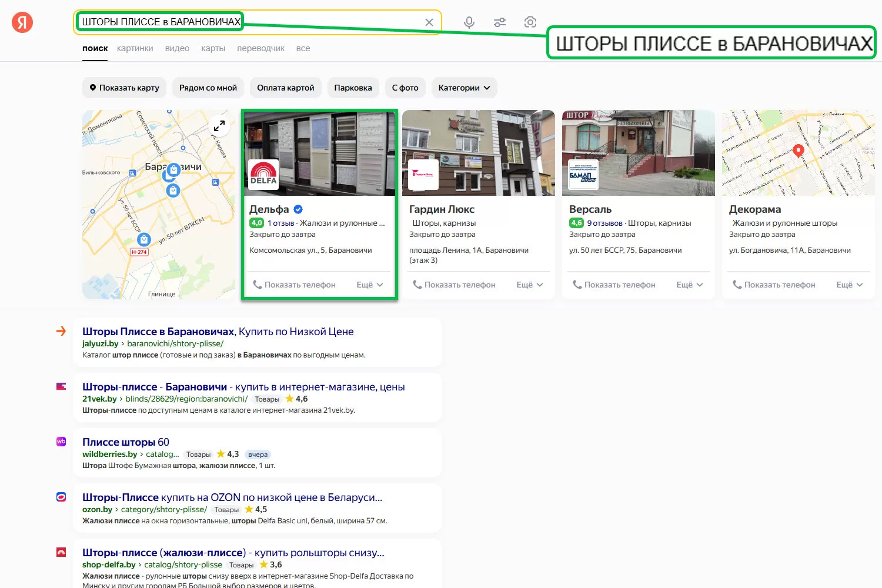
Task: Expand the map with arrows icon
Action: 219,126
